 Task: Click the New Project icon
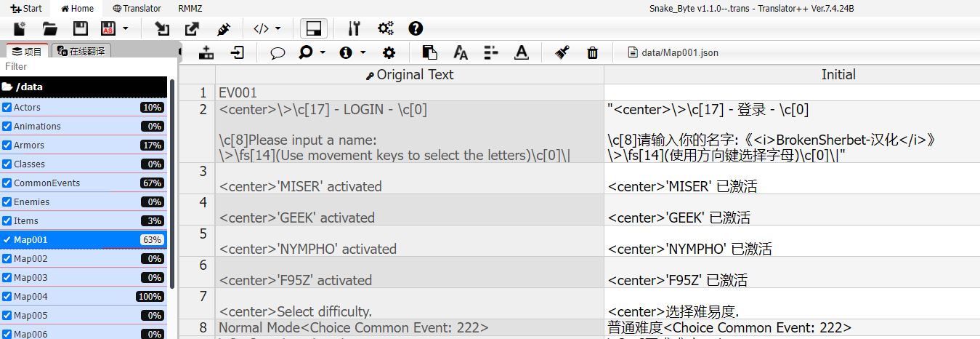[20, 28]
